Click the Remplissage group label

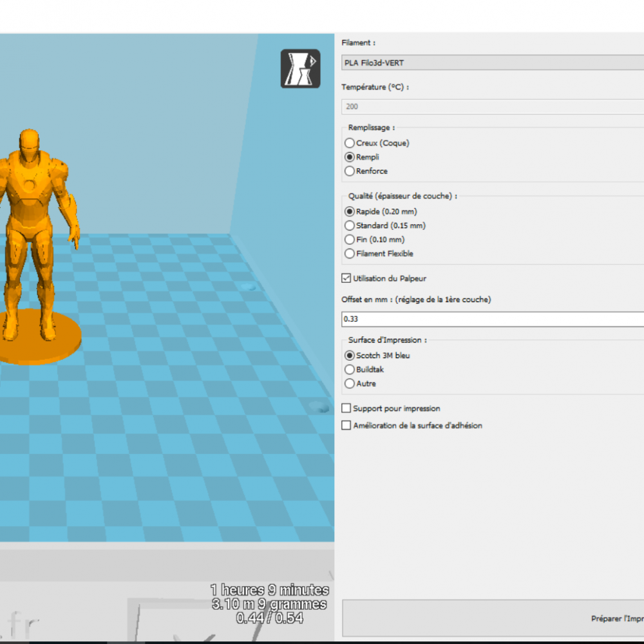372,128
